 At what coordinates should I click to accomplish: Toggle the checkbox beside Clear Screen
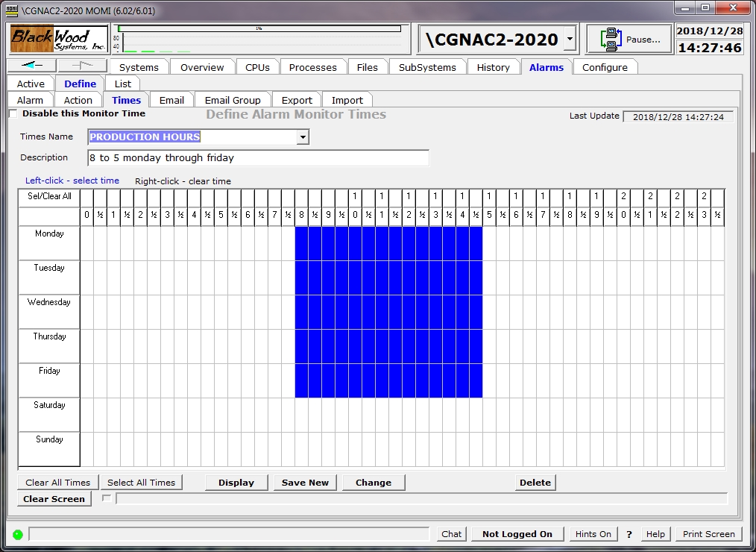point(106,498)
